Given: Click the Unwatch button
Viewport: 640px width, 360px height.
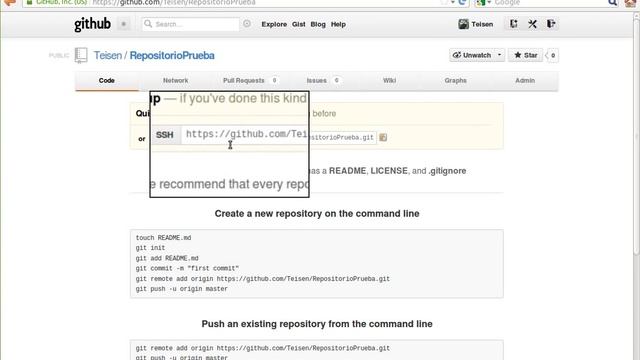Looking at the screenshot, I should click(x=472, y=55).
